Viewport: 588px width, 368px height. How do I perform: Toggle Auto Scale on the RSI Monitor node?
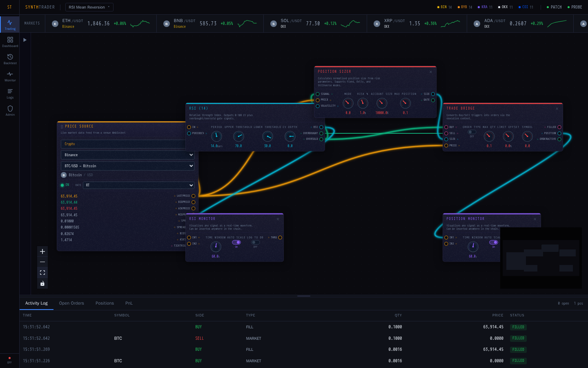pyautogui.click(x=237, y=242)
